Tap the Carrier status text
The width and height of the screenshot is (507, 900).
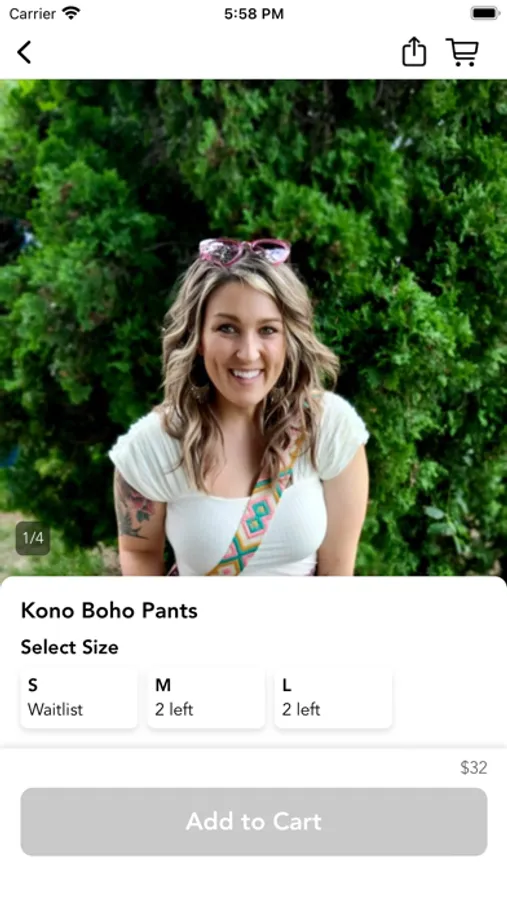click(32, 14)
